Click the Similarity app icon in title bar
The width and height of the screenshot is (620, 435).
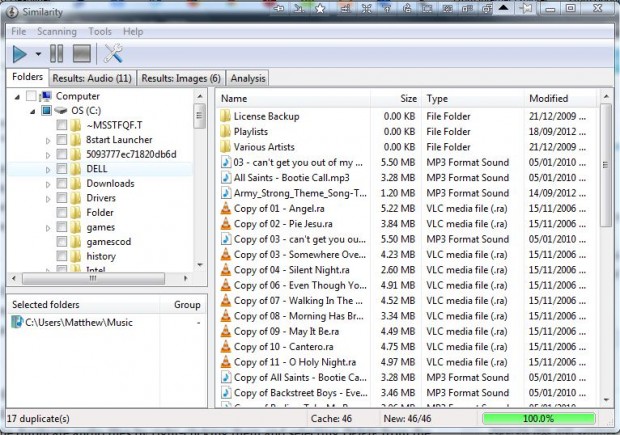pyautogui.click(x=12, y=12)
